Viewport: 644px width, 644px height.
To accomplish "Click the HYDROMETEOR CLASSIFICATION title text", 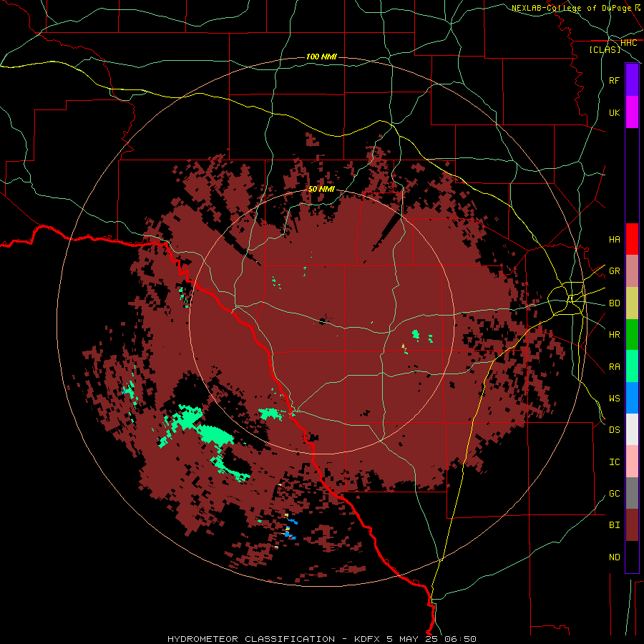I will [251, 639].
